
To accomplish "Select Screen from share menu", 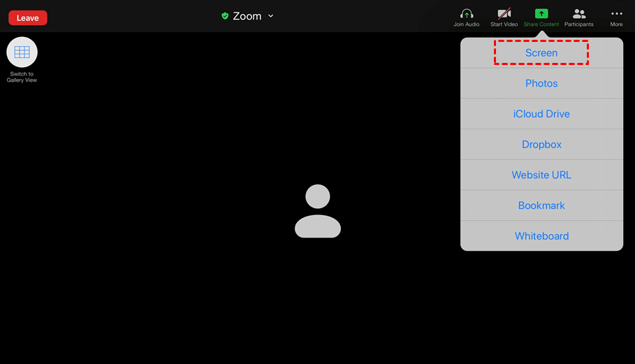I will point(541,52).
